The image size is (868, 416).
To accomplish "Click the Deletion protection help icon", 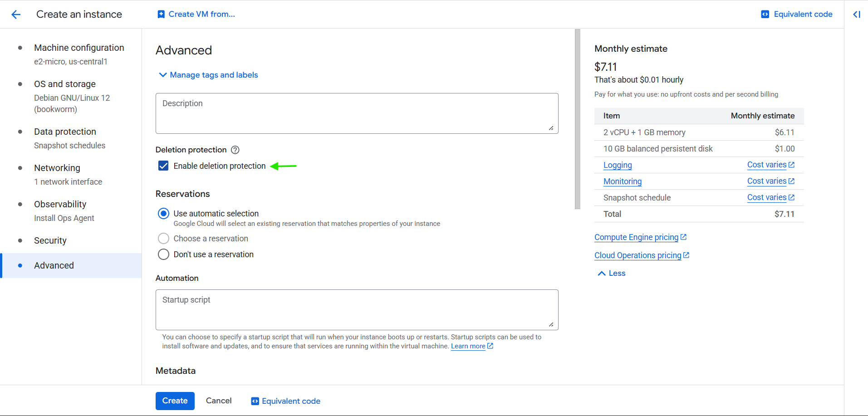I will coord(235,150).
